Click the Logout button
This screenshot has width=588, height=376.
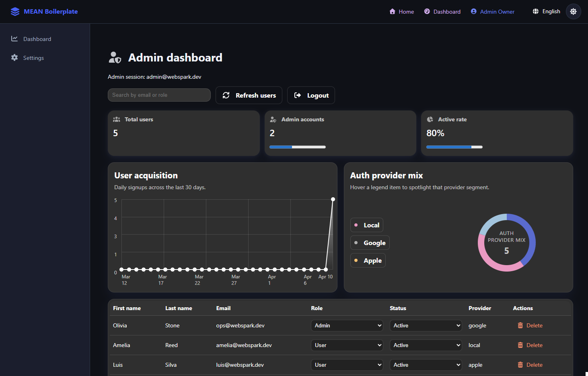point(311,95)
